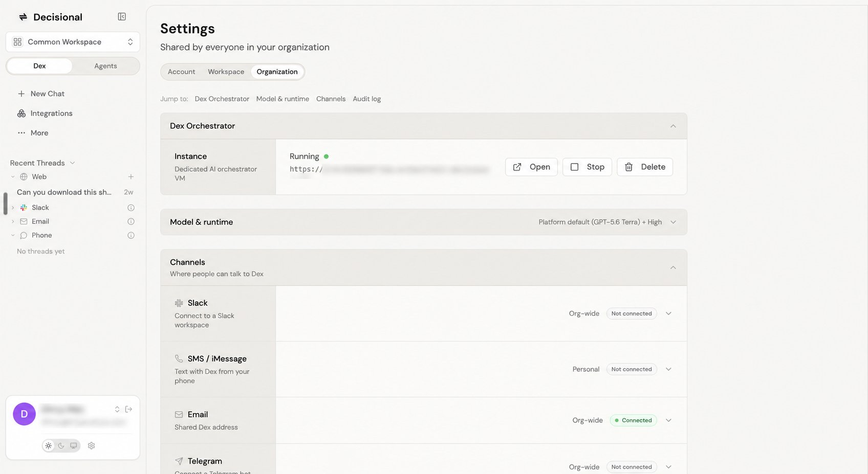Click 'Platform default (GPT-5.6 Terra) + High' text
This screenshot has height=474, width=868.
click(600, 222)
